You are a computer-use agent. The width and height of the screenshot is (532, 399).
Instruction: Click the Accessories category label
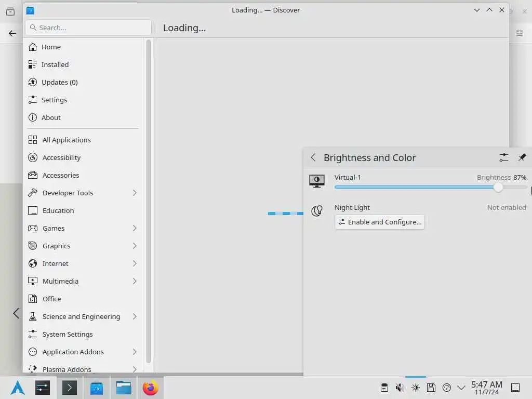(x=61, y=176)
